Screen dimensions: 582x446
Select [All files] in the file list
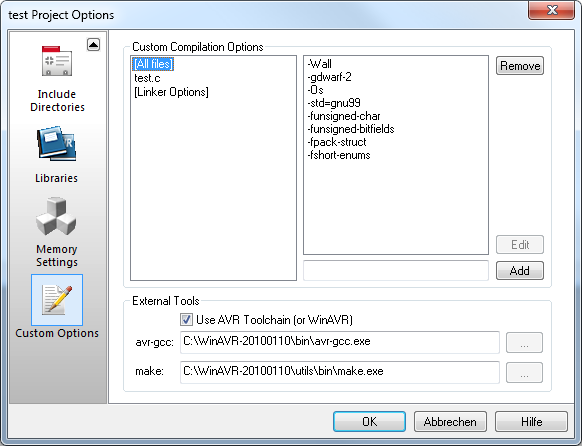tap(153, 64)
